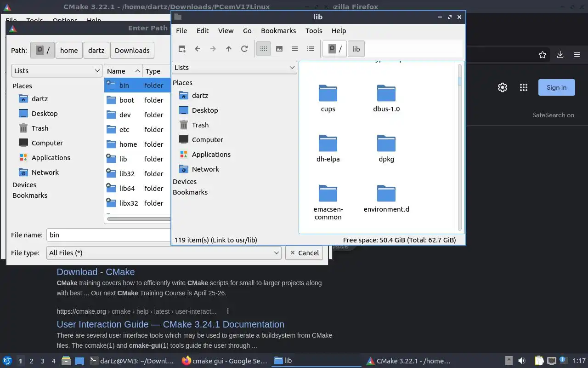Open Google apps grid icon
The width and height of the screenshot is (588, 368).
(523, 87)
